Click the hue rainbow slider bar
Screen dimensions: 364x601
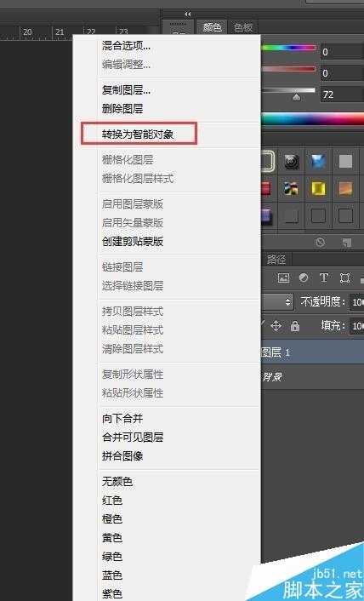coord(288,48)
